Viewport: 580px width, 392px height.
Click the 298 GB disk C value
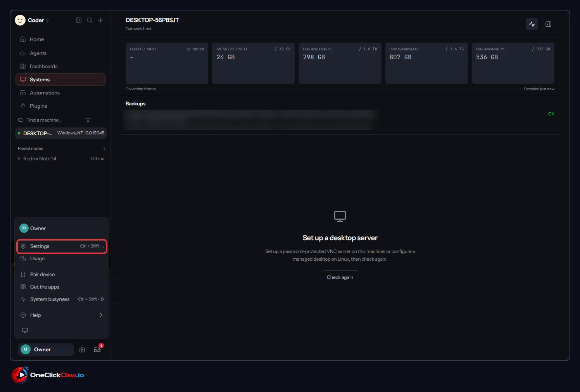314,57
